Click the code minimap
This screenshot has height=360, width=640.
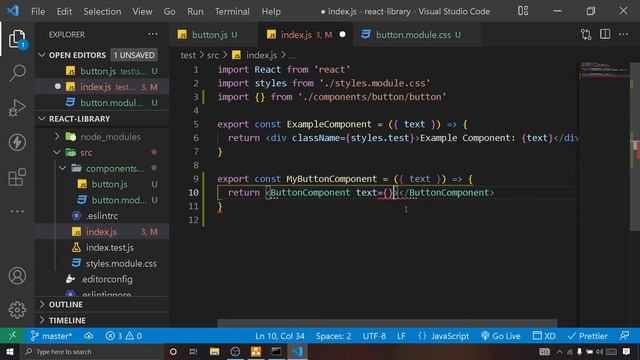point(605,71)
